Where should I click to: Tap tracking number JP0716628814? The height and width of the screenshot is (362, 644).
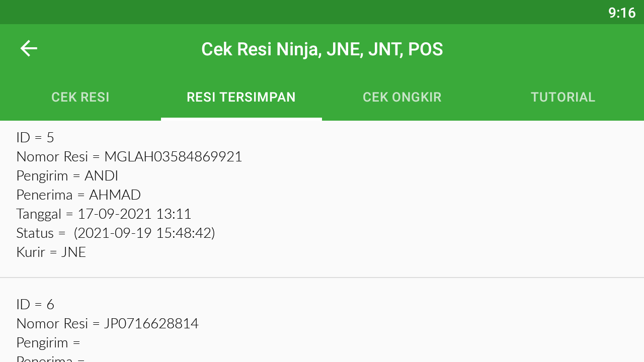pyautogui.click(x=151, y=323)
